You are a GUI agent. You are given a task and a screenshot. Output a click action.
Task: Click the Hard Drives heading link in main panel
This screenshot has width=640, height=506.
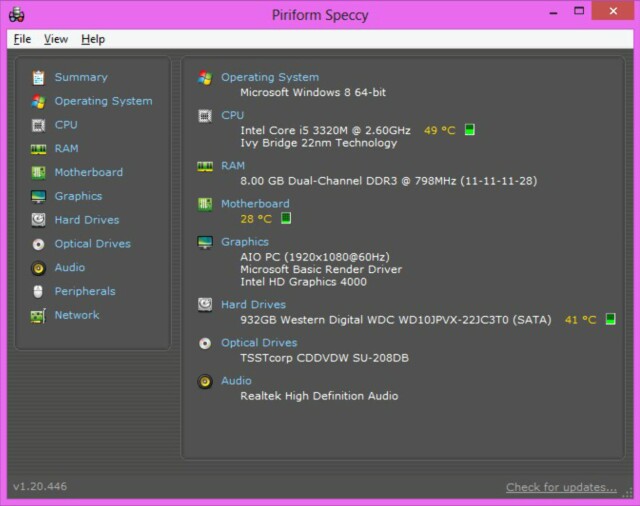(x=253, y=304)
